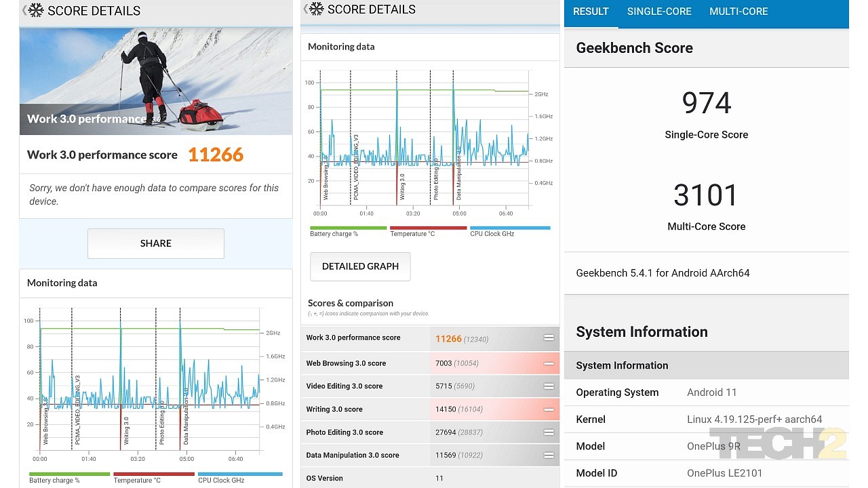Select the OS Version row
Screen dimensions: 868x488
pos(431,478)
